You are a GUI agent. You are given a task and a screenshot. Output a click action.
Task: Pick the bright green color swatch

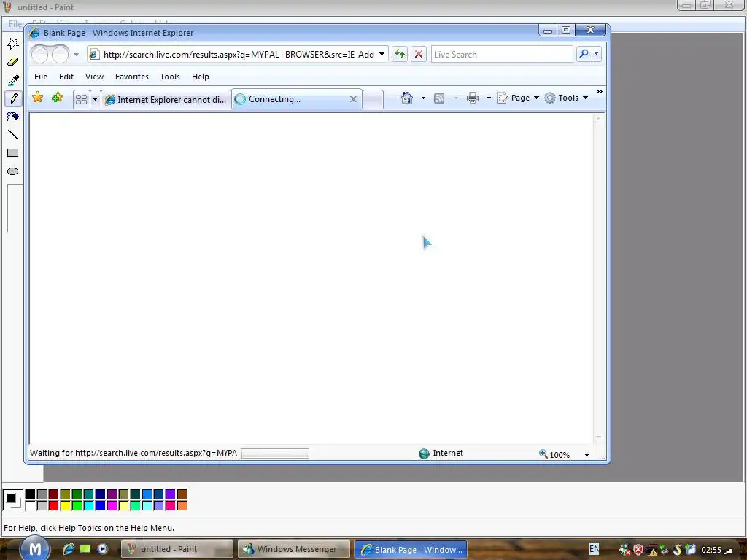(x=77, y=506)
